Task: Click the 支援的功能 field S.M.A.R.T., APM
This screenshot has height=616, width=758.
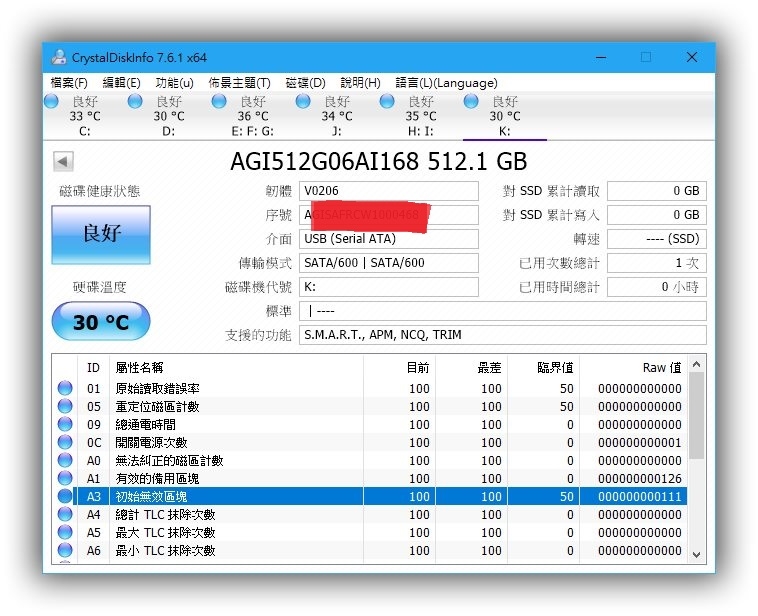Action: [x=503, y=335]
